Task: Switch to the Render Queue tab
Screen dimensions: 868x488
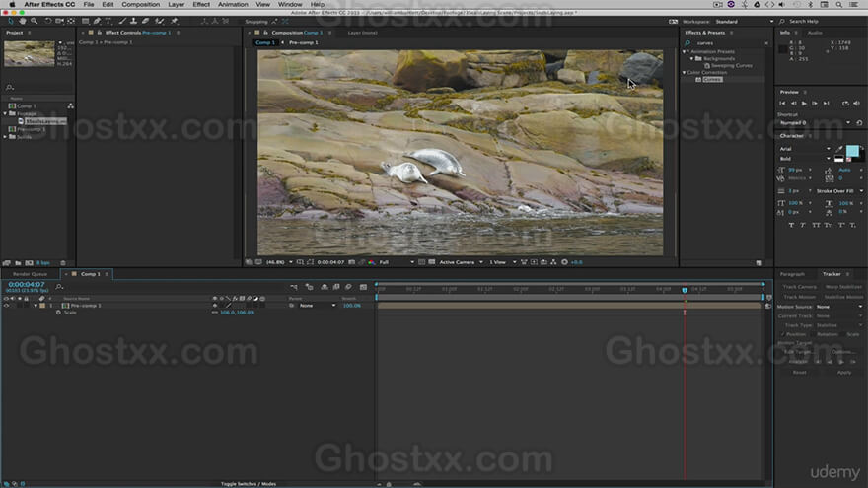Action: tap(30, 274)
